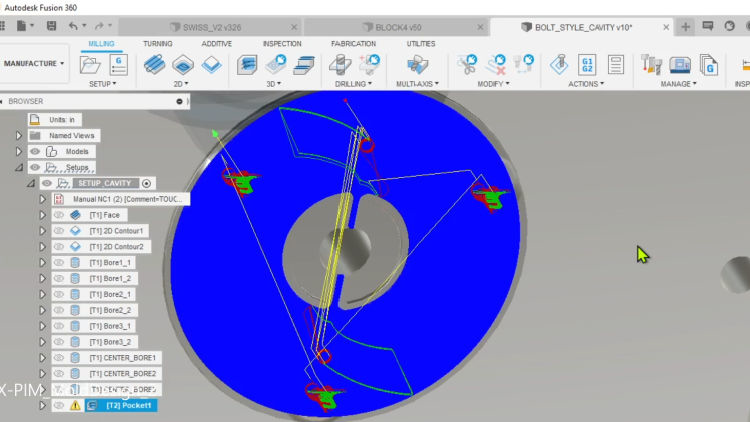Toggle visibility of SETUP_CAVITY
The image size is (750, 422).
click(47, 183)
